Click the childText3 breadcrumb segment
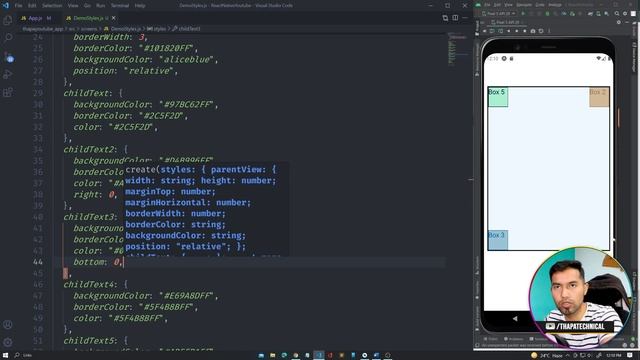The image size is (640, 360). tap(187, 29)
